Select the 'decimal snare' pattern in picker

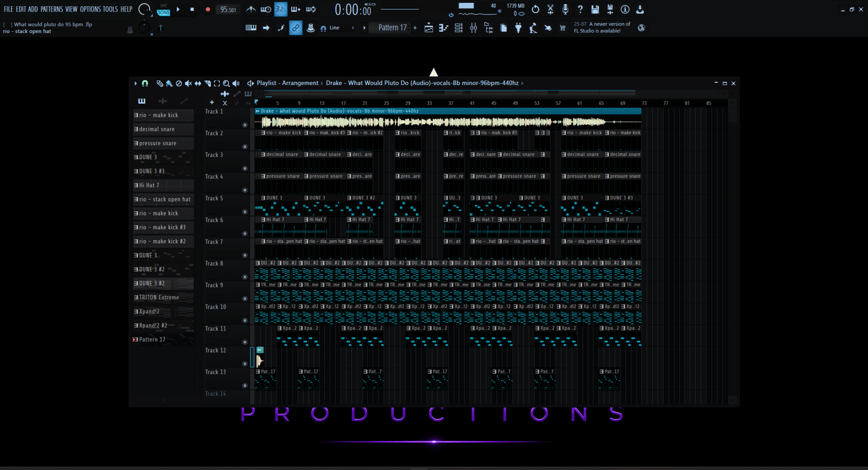pos(163,129)
